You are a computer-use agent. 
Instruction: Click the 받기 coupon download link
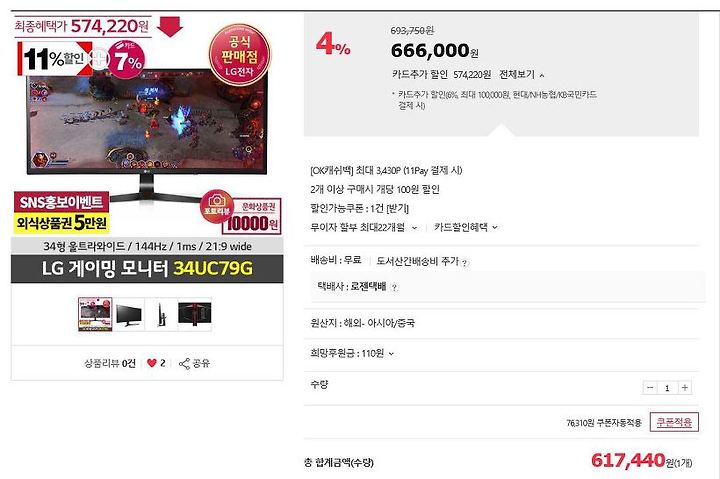[397, 209]
